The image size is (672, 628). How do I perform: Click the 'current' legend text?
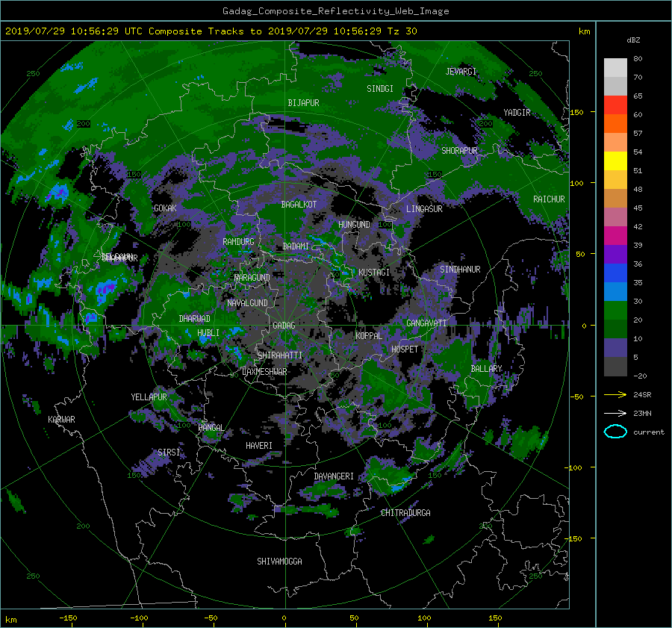pos(649,432)
